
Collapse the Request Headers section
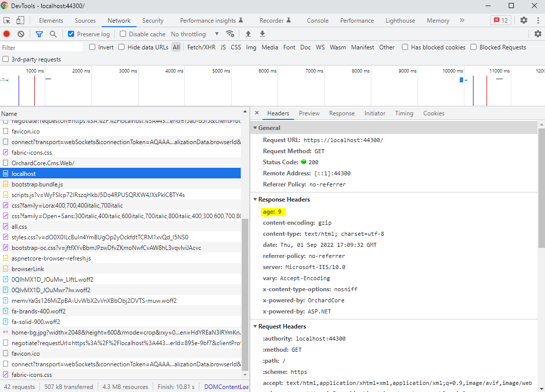255,326
